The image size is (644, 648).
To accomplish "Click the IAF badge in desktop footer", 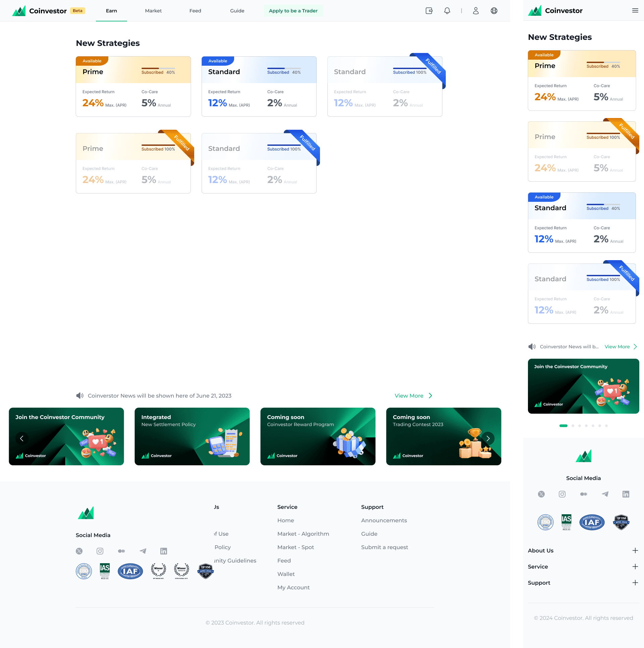I will pos(130,571).
